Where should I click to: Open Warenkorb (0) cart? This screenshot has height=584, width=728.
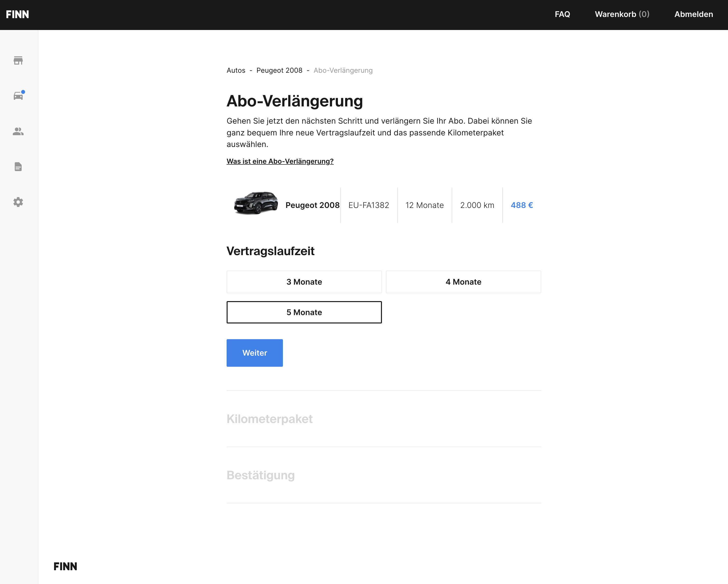pyautogui.click(x=622, y=14)
